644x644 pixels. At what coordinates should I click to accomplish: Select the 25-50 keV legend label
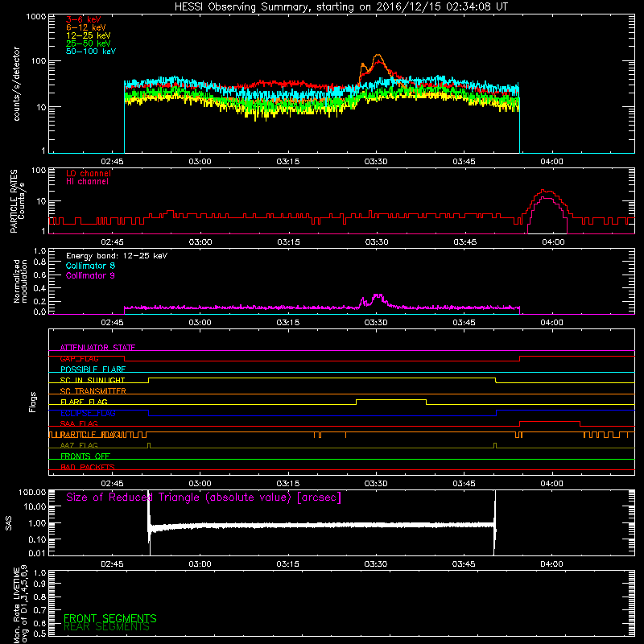tap(88, 43)
